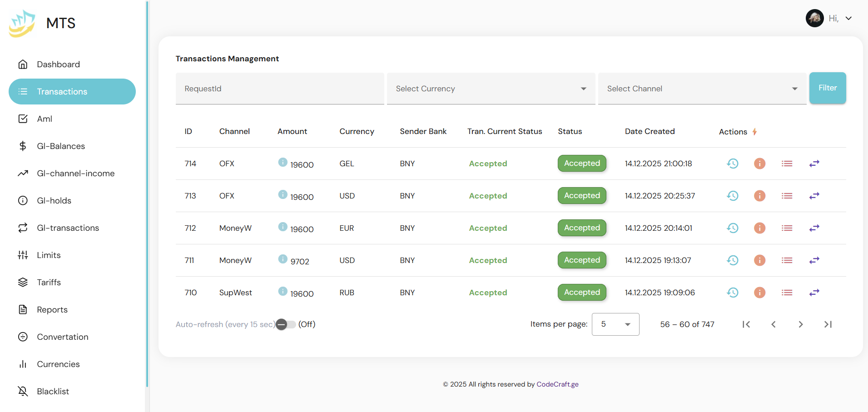Go to Blacklist in the sidebar

tap(53, 392)
